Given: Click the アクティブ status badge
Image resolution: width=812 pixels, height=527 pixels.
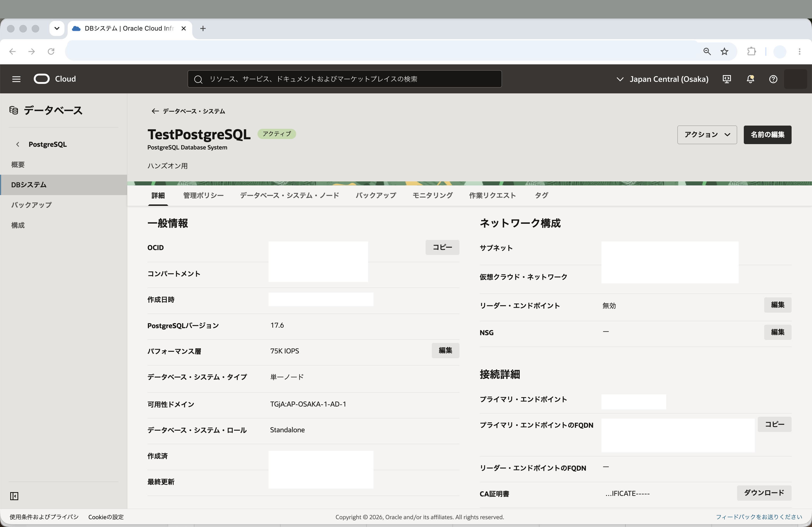Looking at the screenshot, I should point(277,134).
